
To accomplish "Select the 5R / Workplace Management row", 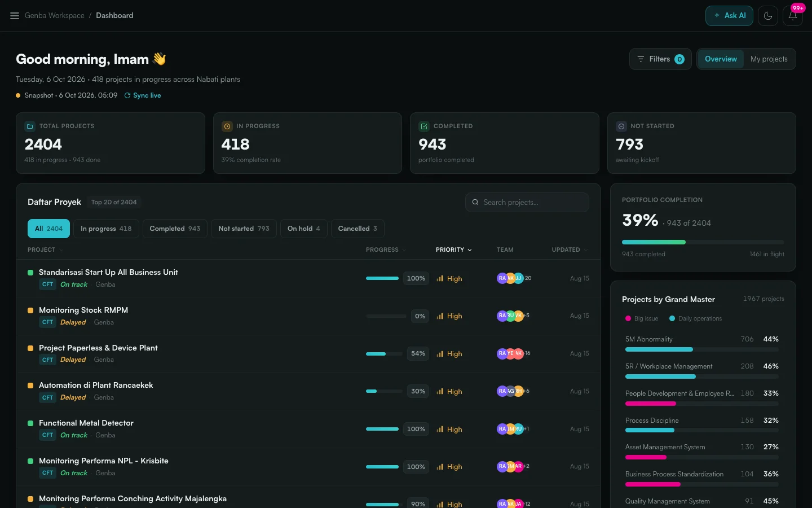I will (x=702, y=371).
